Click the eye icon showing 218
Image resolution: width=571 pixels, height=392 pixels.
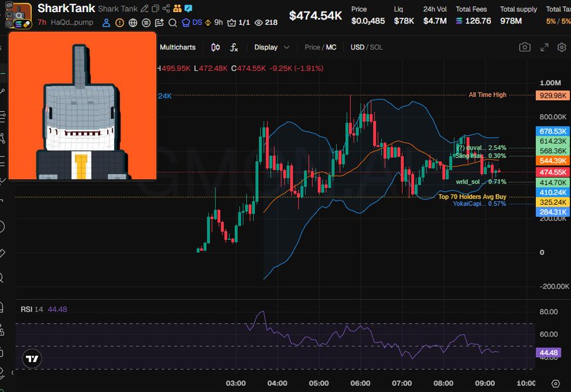coord(259,23)
